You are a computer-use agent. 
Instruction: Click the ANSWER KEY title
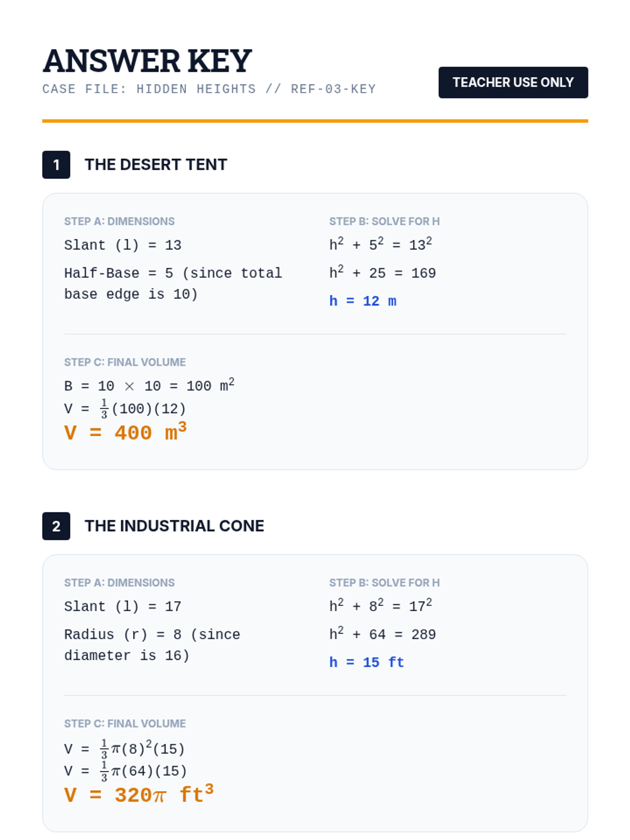pyautogui.click(x=147, y=61)
